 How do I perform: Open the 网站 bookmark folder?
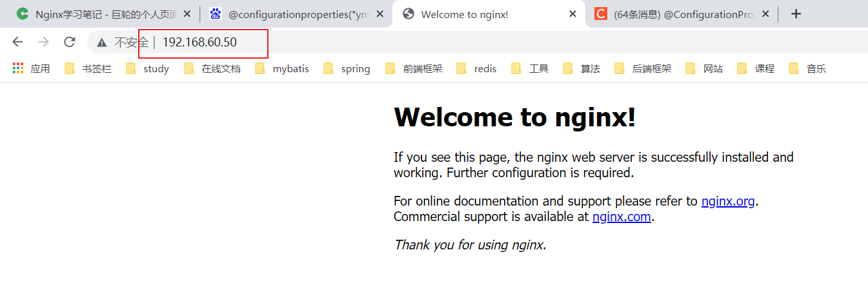704,68
